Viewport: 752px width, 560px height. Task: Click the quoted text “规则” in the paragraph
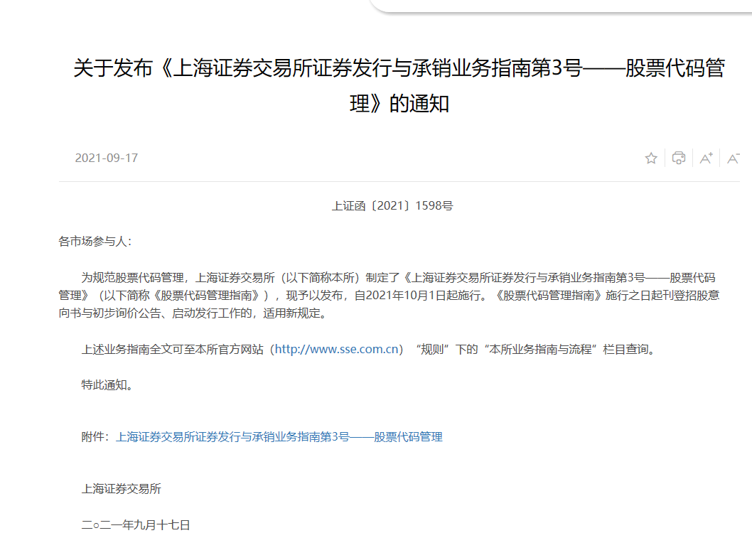tap(434, 350)
